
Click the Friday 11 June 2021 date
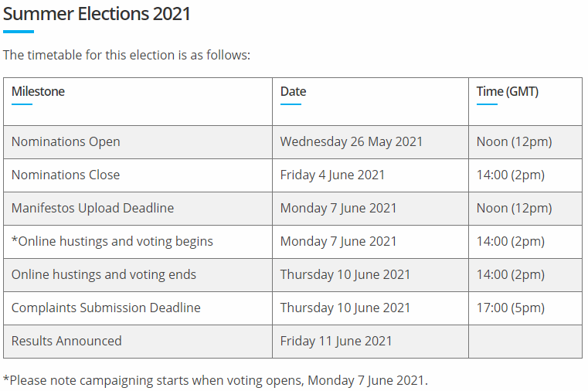336,342
